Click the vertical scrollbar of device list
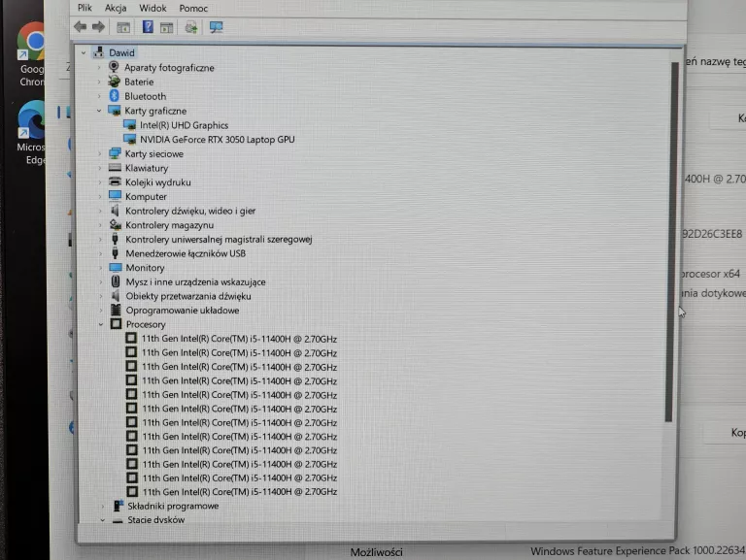 click(668, 243)
